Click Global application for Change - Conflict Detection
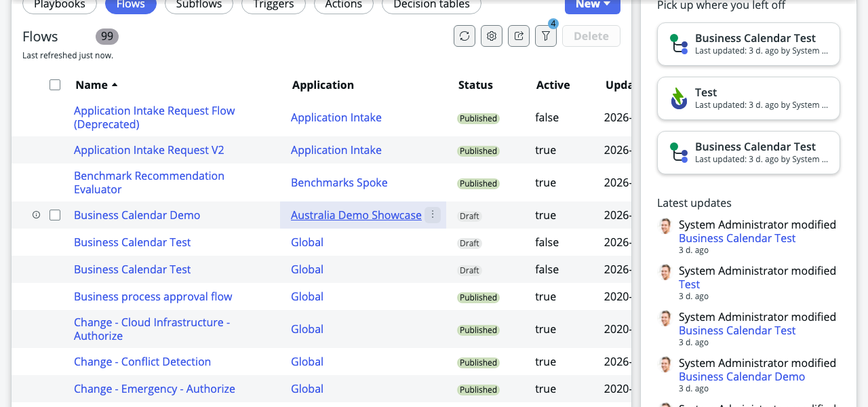The image size is (868, 407). click(x=307, y=362)
